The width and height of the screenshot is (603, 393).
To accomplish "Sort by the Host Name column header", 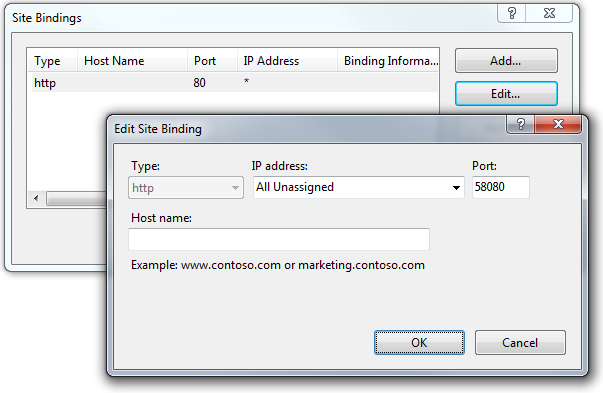I will (133, 61).
